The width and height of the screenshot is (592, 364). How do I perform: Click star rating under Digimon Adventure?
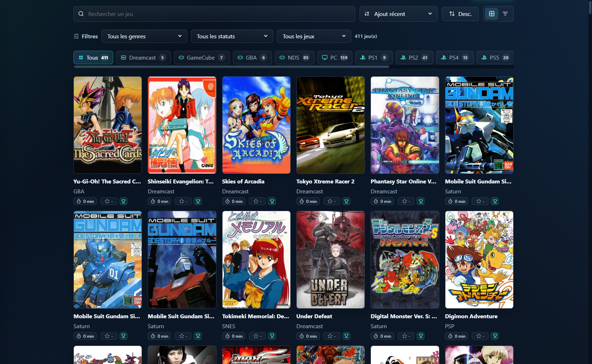coord(480,336)
